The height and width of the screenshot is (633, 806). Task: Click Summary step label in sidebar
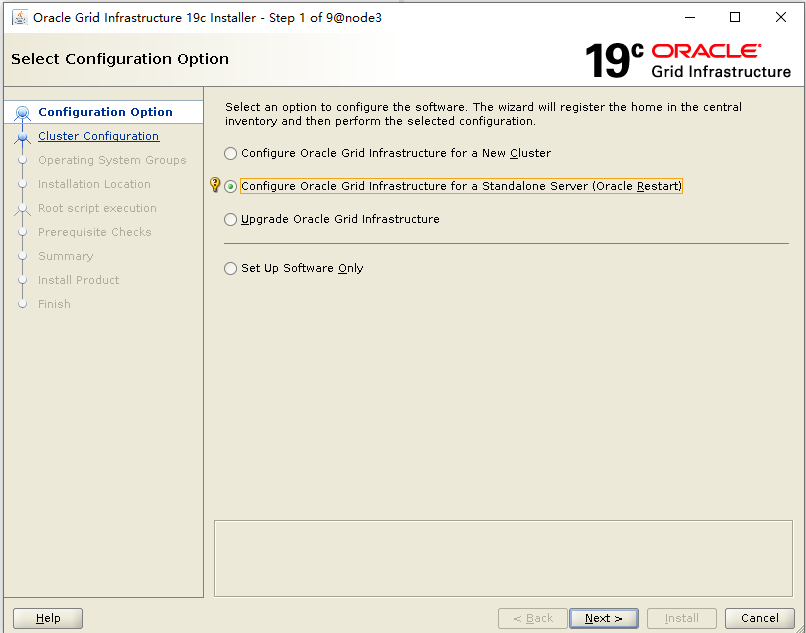[x=66, y=256]
